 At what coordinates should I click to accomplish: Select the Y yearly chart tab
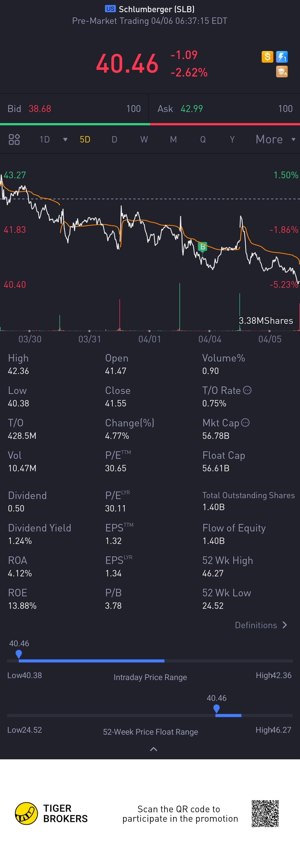[x=232, y=139]
